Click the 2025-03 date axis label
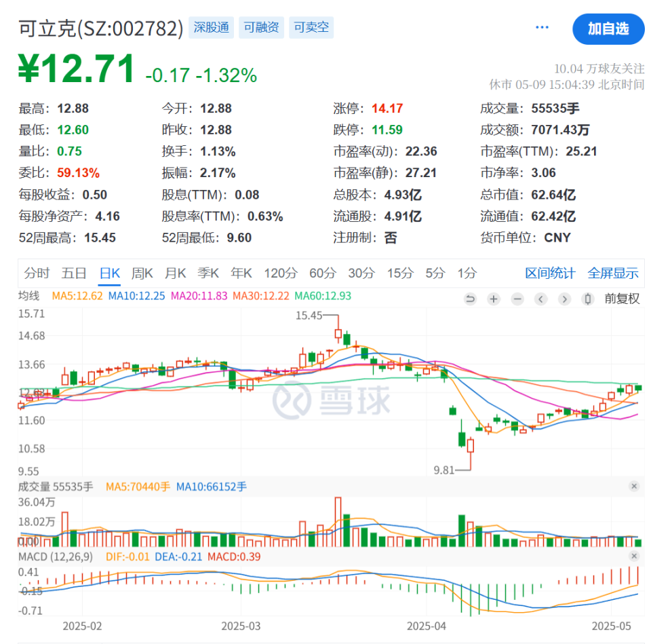Image resolution: width=651 pixels, height=644 pixels. click(241, 626)
